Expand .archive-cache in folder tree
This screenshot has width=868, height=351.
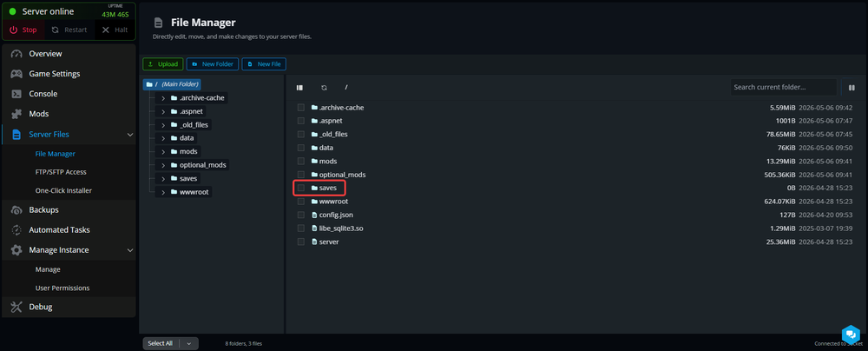(163, 98)
